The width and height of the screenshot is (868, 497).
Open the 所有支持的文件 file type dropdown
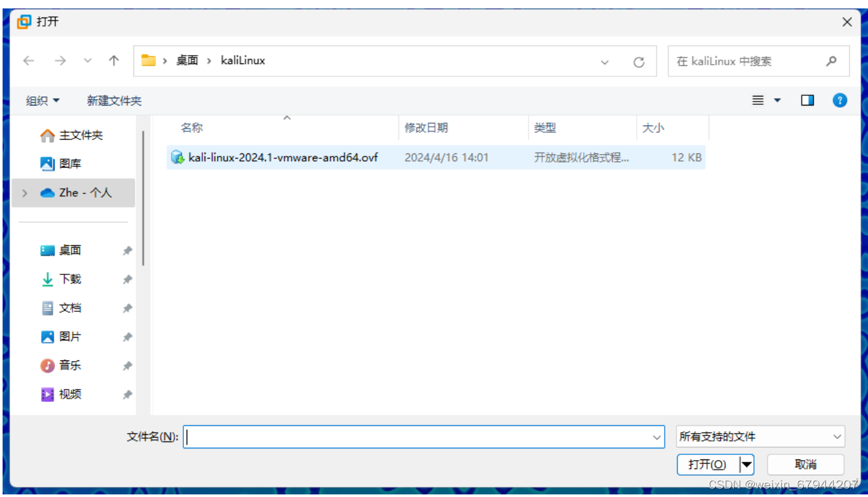760,437
